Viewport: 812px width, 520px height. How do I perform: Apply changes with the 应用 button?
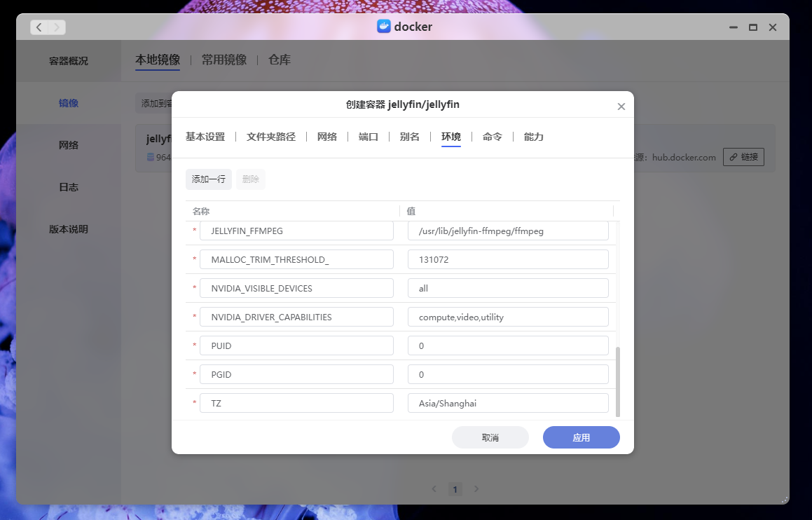(581, 437)
